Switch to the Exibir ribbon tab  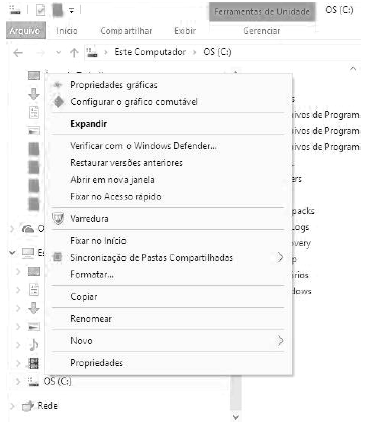185,31
